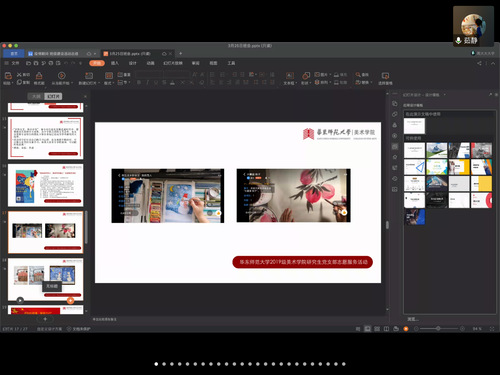Click the Picture (图片) insert icon
Viewport: 500px width, 375px height.
(x=317, y=75)
